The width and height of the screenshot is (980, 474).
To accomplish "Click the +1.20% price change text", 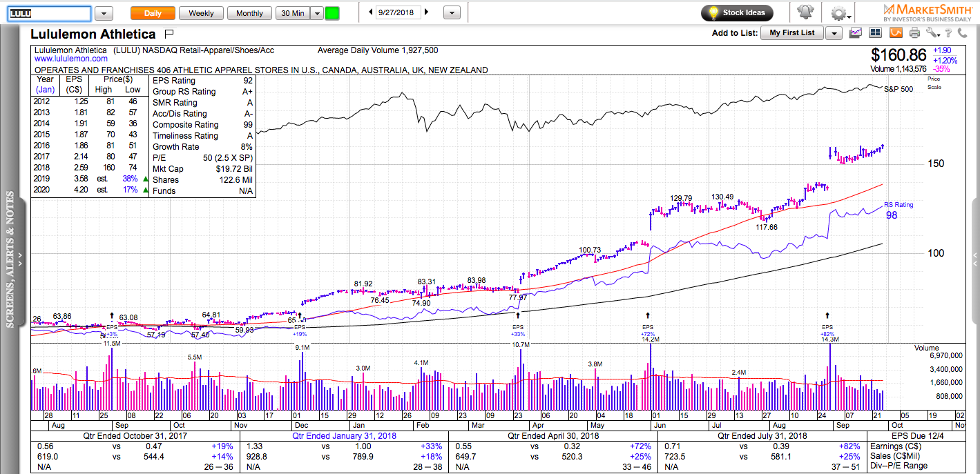I will 945,60.
